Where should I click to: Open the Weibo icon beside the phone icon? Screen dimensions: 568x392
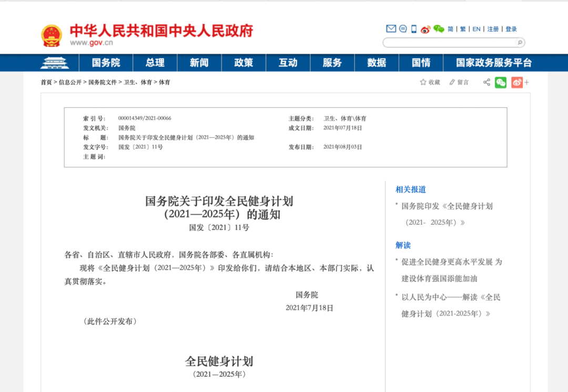[x=425, y=29]
